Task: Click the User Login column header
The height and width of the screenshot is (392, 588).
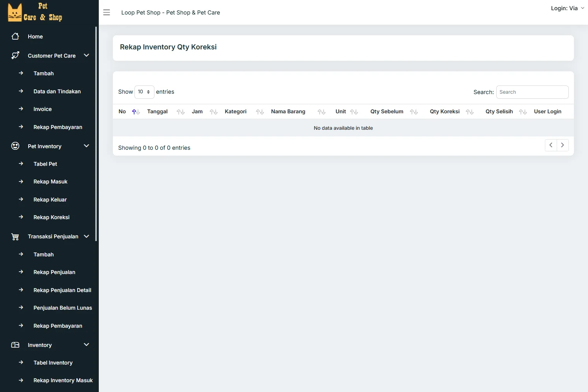Action: [x=548, y=111]
